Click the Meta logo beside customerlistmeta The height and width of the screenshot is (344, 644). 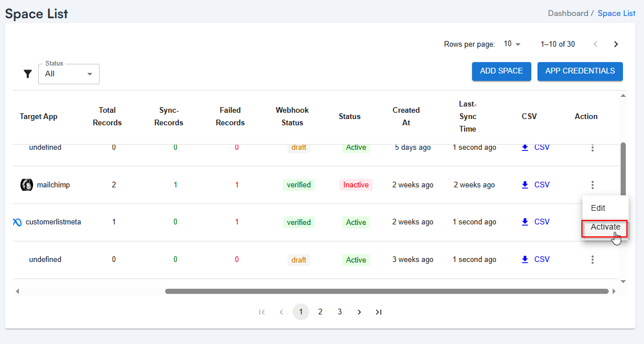[17, 222]
